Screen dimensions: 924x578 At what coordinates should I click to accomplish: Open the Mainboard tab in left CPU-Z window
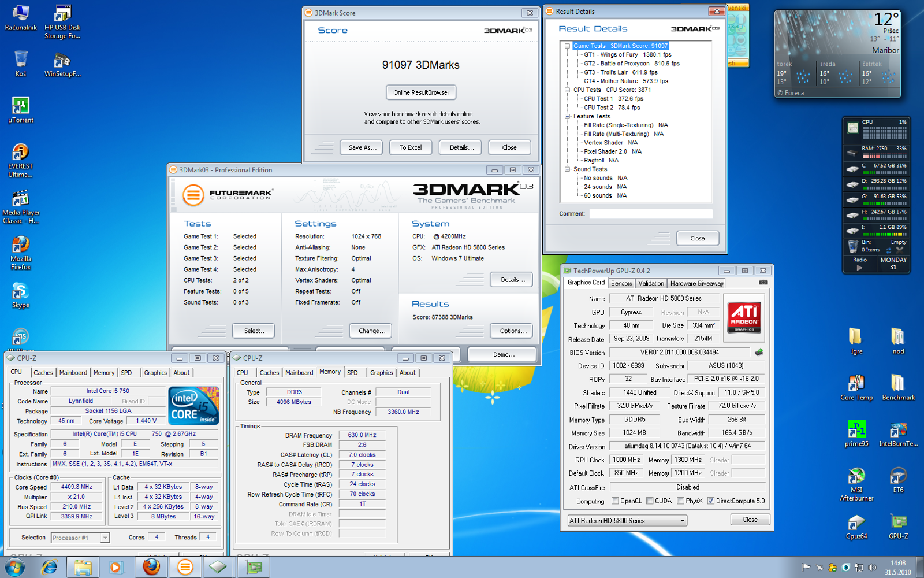(x=73, y=373)
